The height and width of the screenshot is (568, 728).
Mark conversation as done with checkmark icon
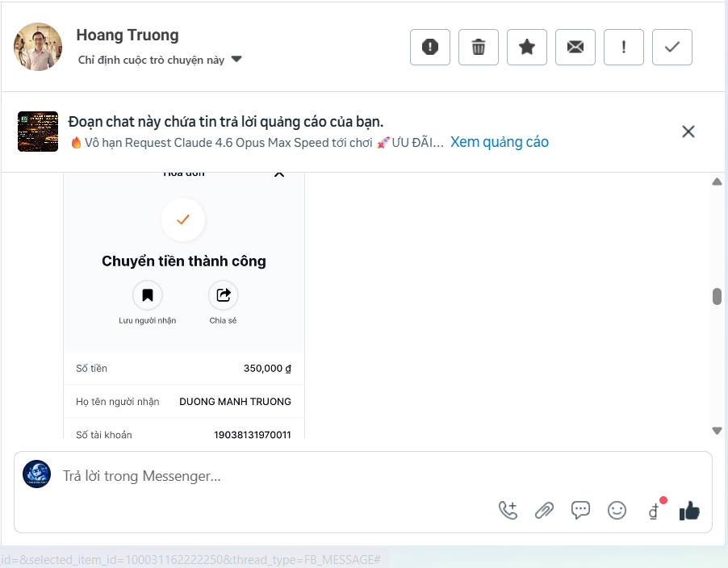(x=672, y=47)
